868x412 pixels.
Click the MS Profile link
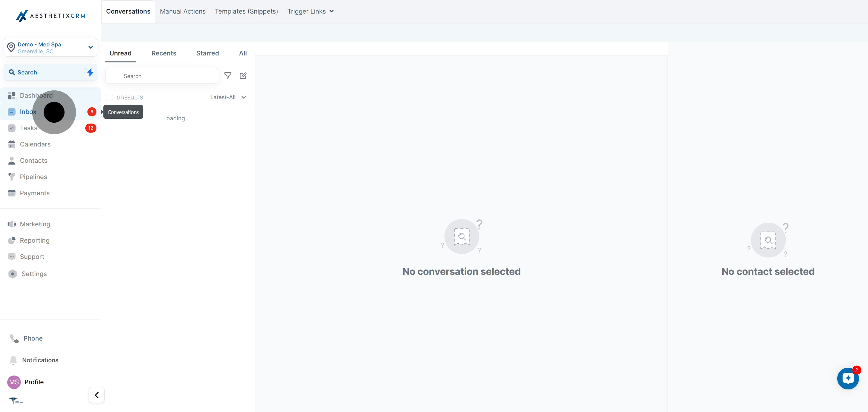click(34, 382)
